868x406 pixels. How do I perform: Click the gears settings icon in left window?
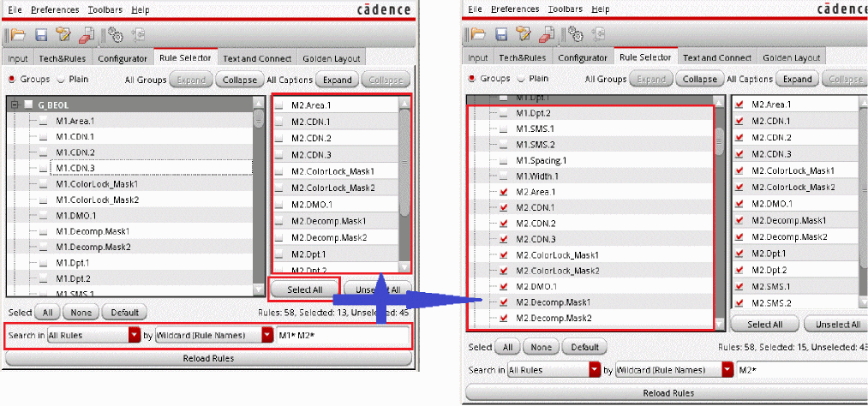(115, 35)
